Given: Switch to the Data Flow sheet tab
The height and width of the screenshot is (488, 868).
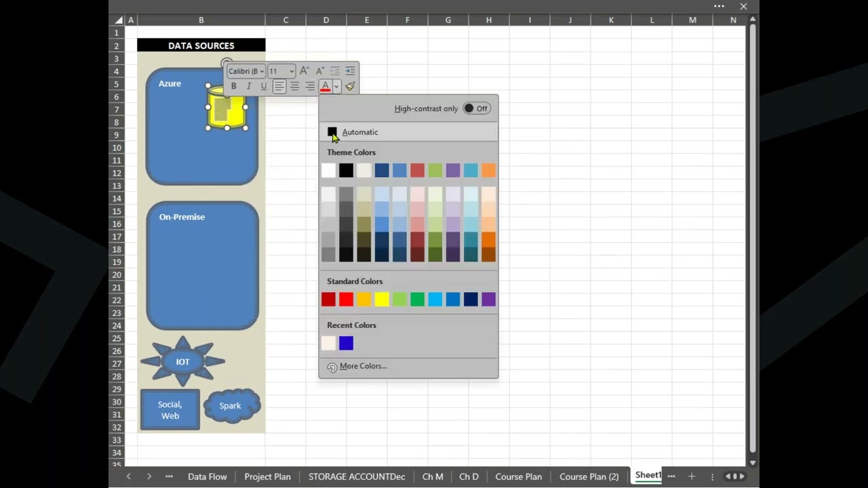Looking at the screenshot, I should (x=208, y=476).
